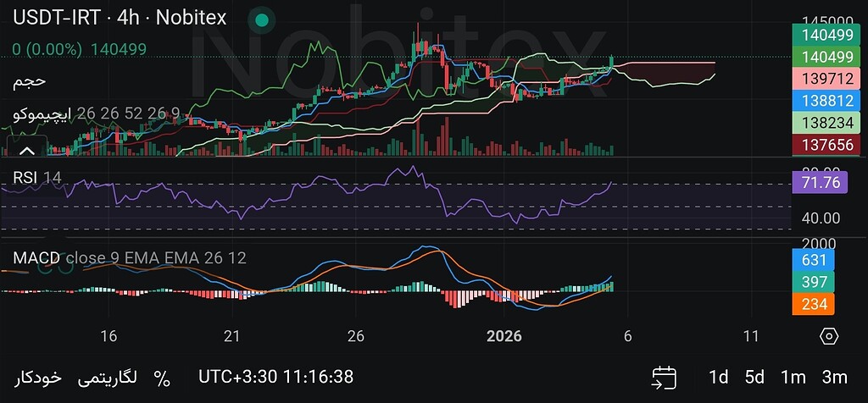The image size is (868, 403).
Task: Click the light green 140499 price label
Action: point(826,57)
